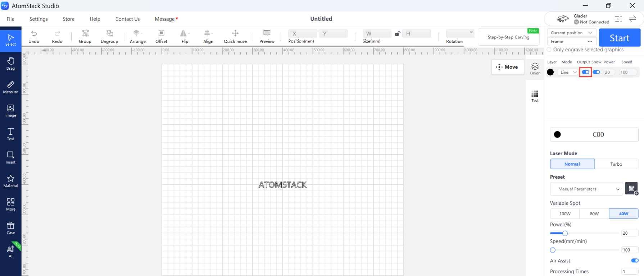Choose the Drag hand tool

coord(11,64)
